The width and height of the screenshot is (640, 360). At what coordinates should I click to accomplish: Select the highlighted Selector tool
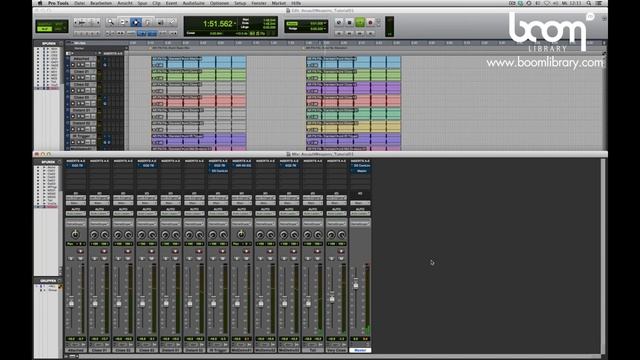click(136, 22)
